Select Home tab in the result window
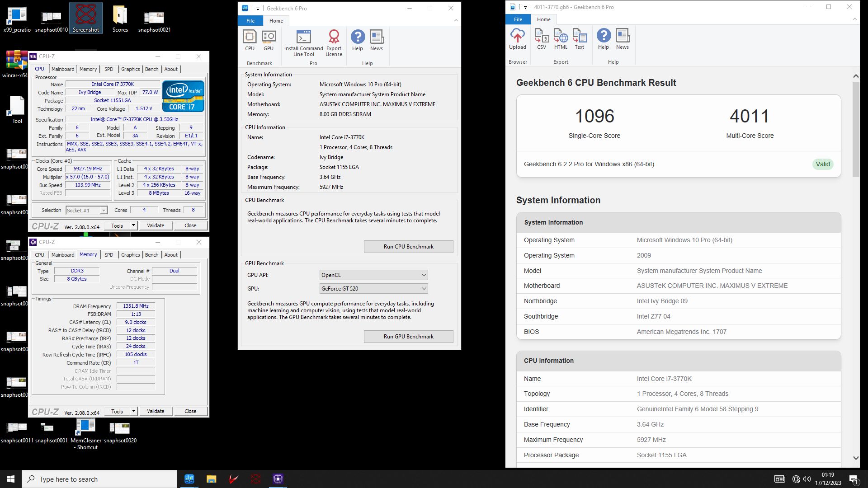Screen dimensions: 868x488 point(544,19)
